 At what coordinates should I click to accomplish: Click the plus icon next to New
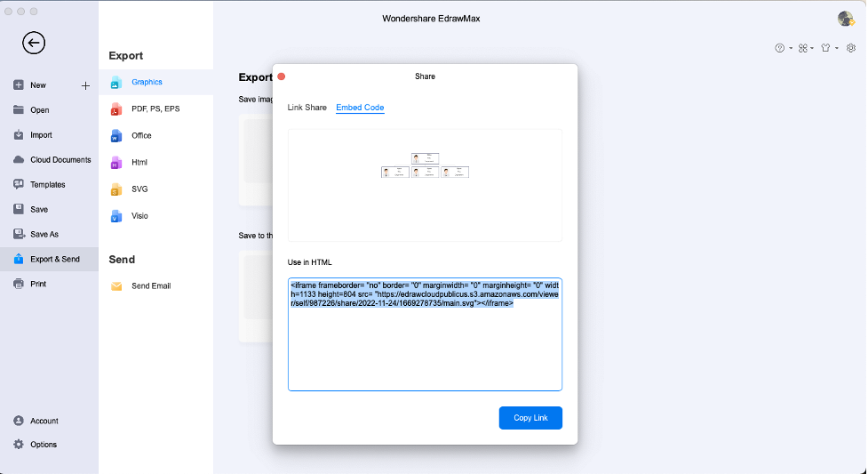click(x=85, y=85)
